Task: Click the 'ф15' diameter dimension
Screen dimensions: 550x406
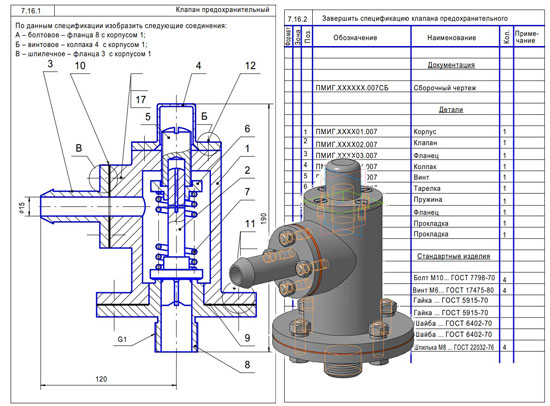Action: [22, 207]
